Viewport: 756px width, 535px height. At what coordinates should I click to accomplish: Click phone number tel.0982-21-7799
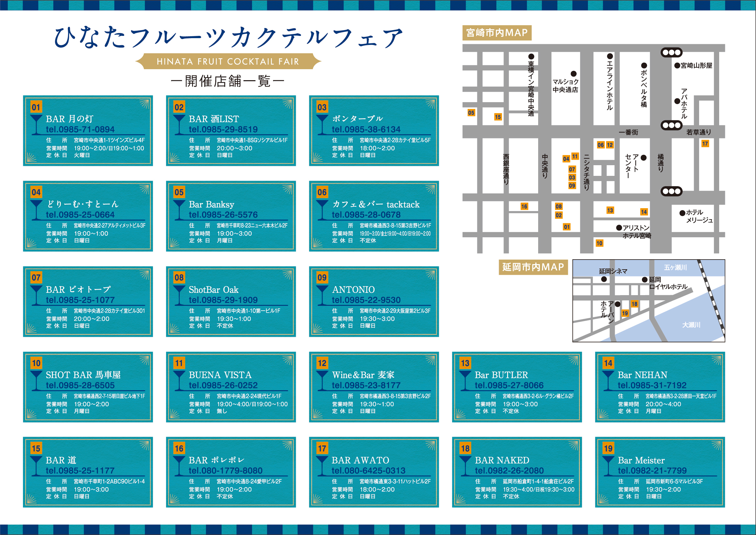652,471
